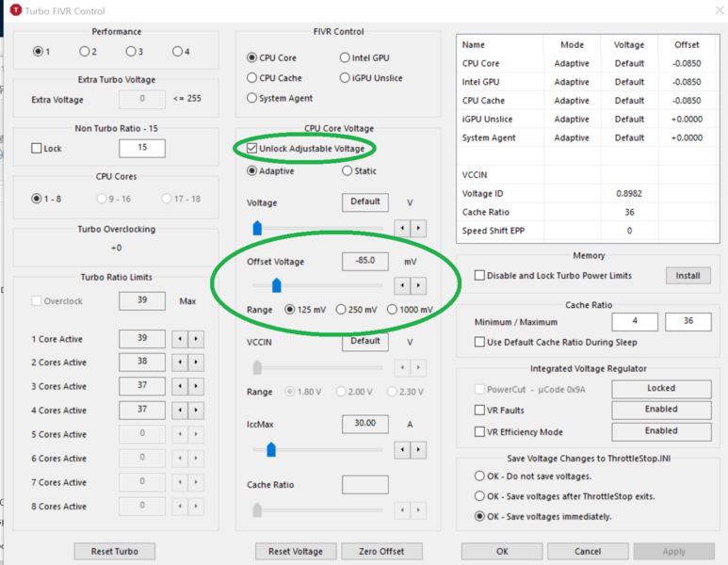Image resolution: width=728 pixels, height=565 pixels.
Task: Click the Cancel button
Action: [588, 551]
